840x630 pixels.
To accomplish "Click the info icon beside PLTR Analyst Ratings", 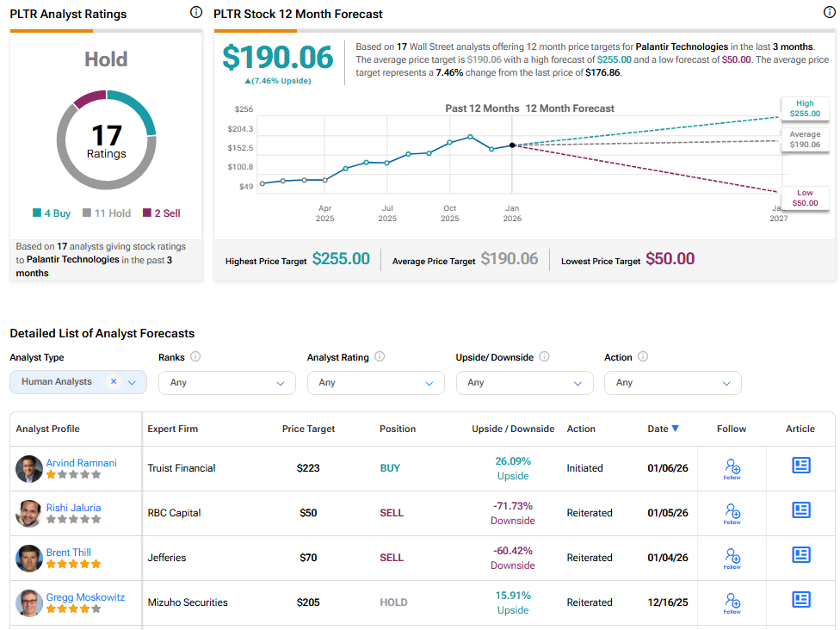I will point(195,13).
